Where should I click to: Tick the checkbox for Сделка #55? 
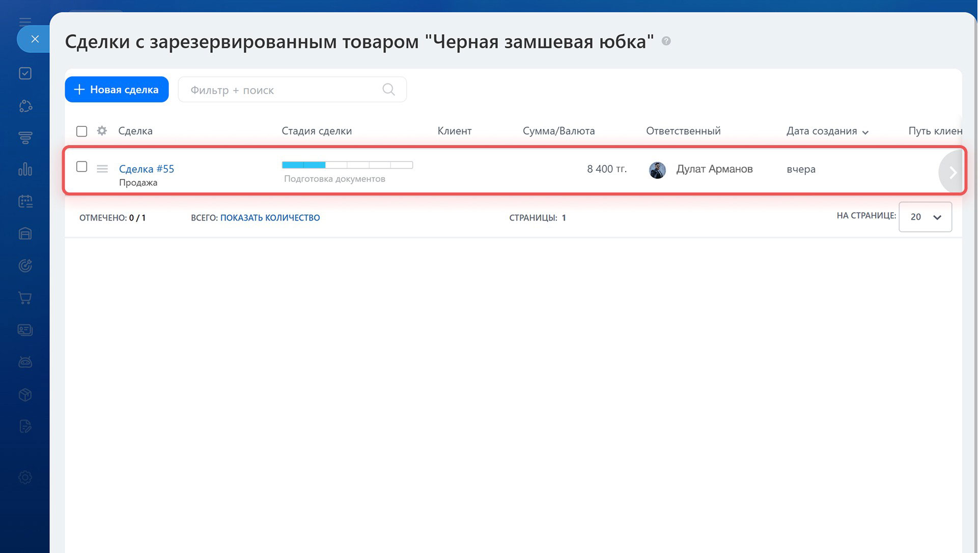pyautogui.click(x=81, y=167)
